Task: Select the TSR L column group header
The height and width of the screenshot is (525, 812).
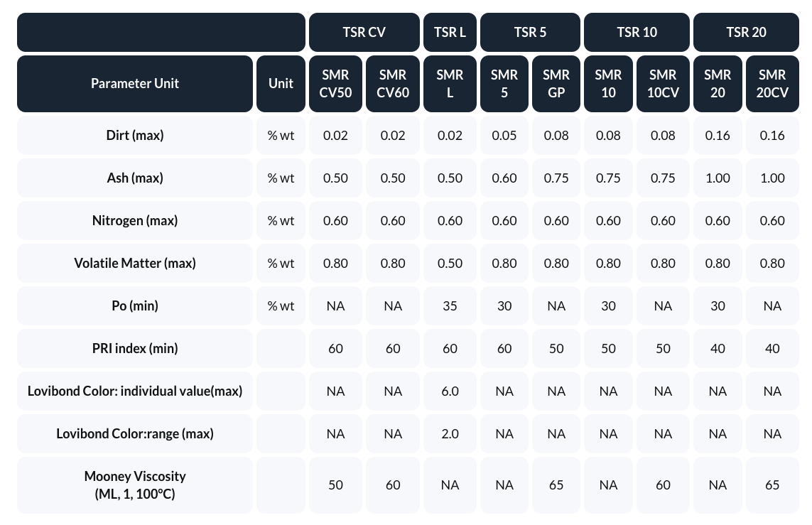Action: tap(450, 32)
